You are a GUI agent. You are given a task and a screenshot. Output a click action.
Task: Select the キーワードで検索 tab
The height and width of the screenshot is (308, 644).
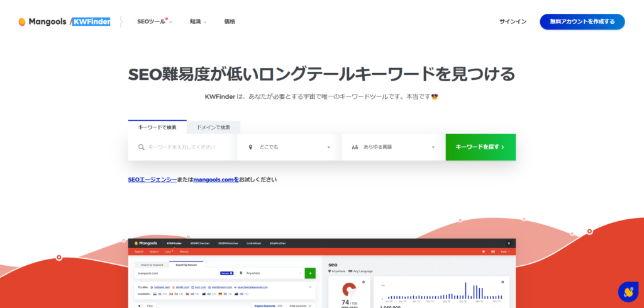pyautogui.click(x=157, y=127)
